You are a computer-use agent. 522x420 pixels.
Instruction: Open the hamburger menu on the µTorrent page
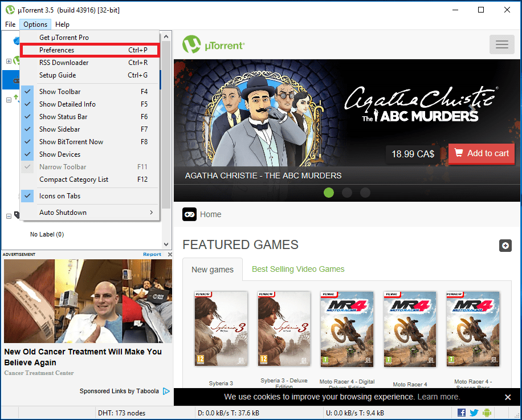501,44
